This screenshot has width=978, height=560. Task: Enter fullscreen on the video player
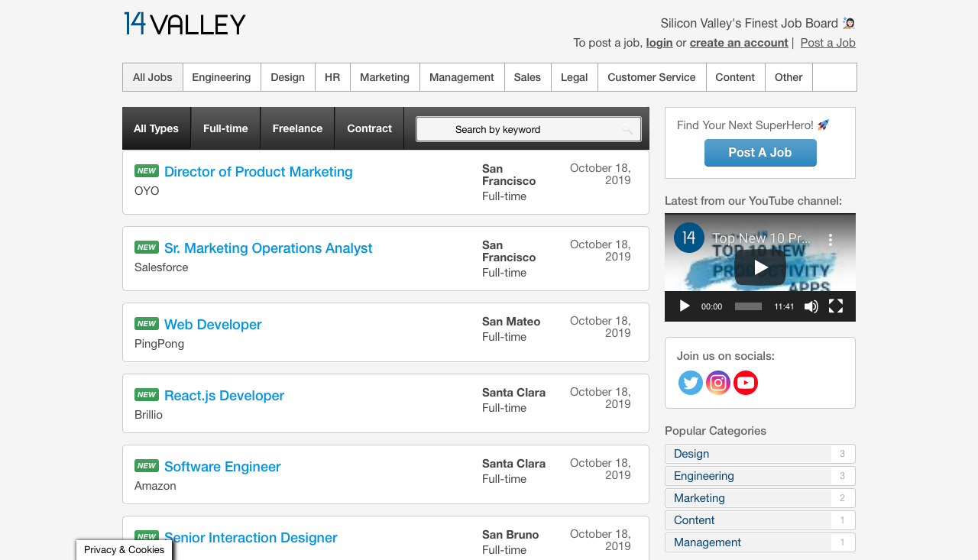[835, 306]
